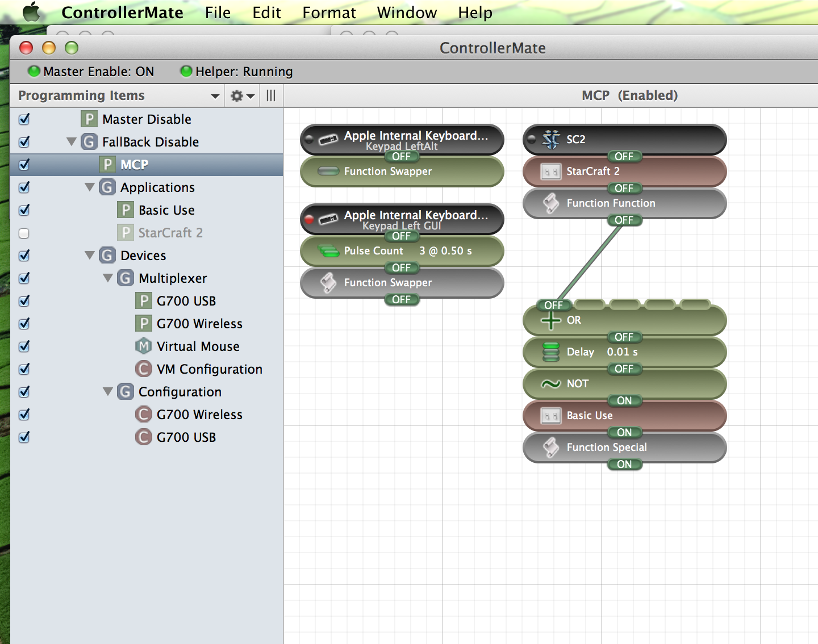Click the NOT wave icon
Viewport: 818px width, 644px height.
pos(550,384)
